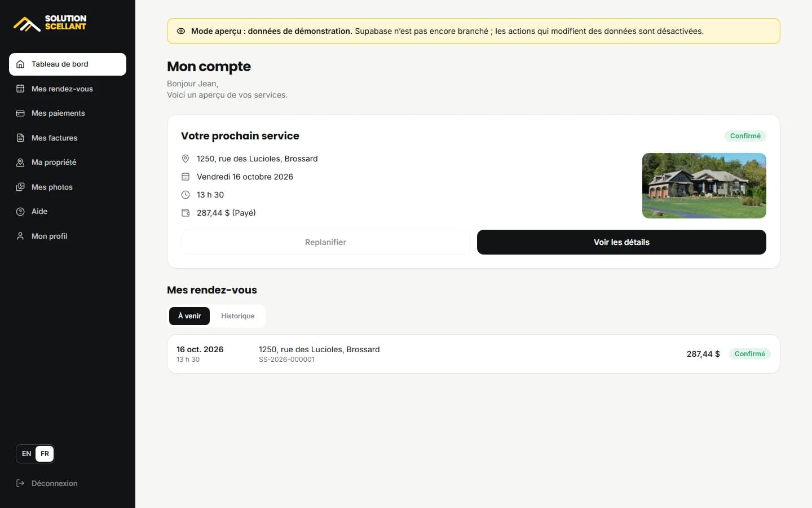Click the question mark icon beside Aide
This screenshot has height=508, width=812.
pyautogui.click(x=20, y=212)
